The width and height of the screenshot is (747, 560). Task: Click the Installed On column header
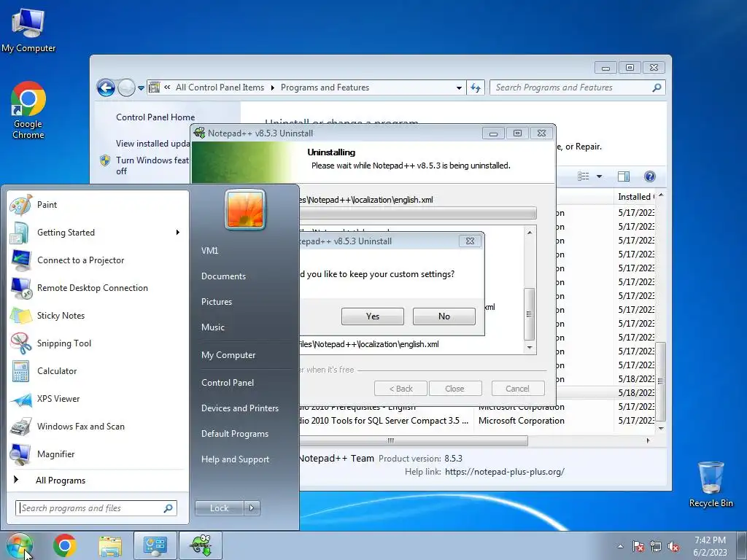(x=635, y=197)
